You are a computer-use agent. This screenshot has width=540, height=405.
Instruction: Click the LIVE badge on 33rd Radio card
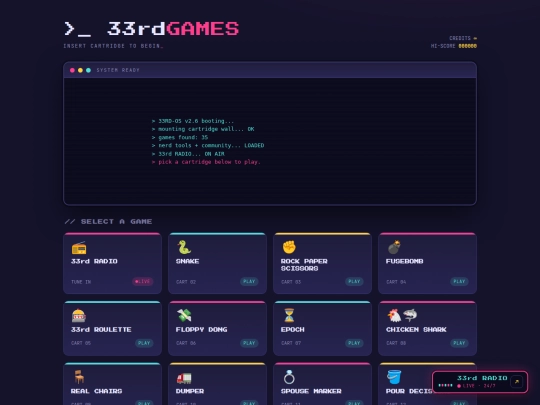click(x=143, y=281)
